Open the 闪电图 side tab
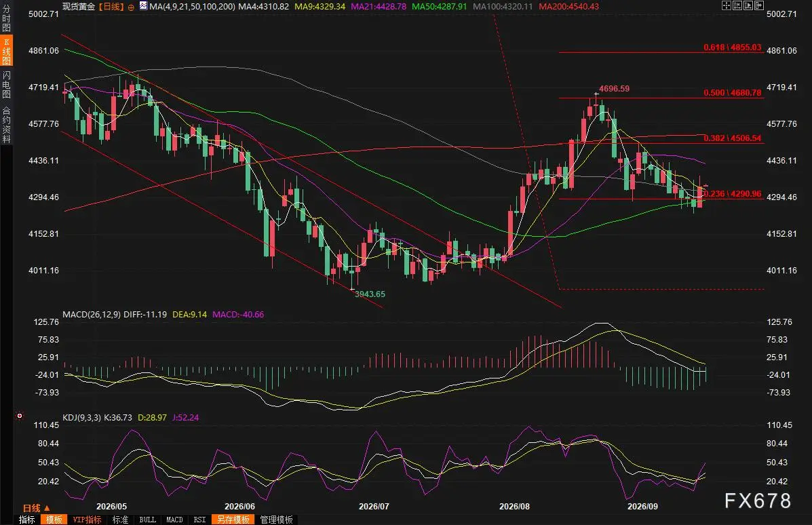The height and width of the screenshot is (525, 812). tap(6, 84)
